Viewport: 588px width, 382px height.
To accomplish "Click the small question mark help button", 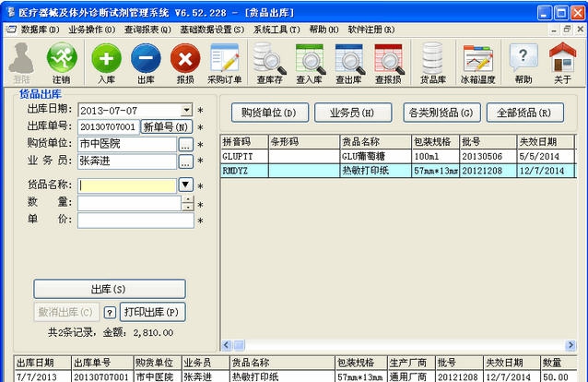I will pos(110,313).
